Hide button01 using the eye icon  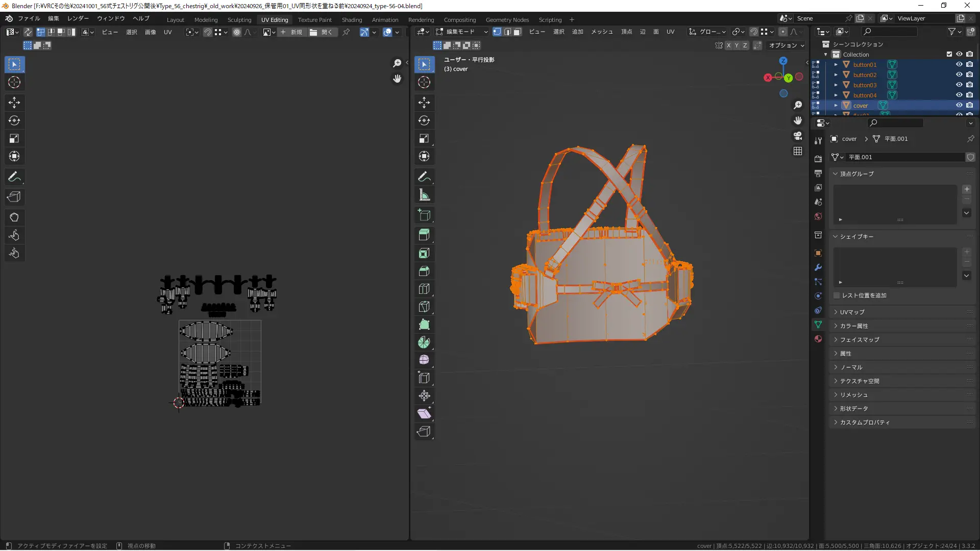point(959,65)
